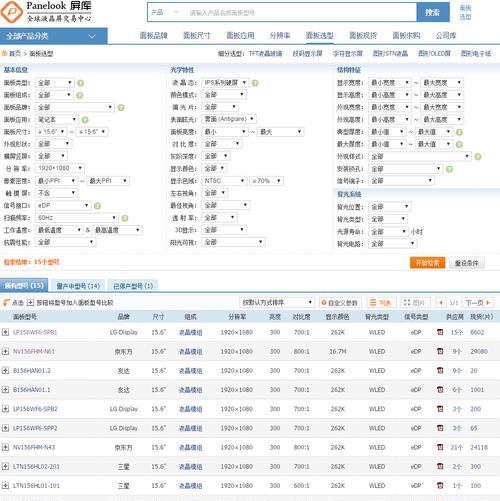
Task: Click the 面板选型 link top right
Action: pos(465,12)
